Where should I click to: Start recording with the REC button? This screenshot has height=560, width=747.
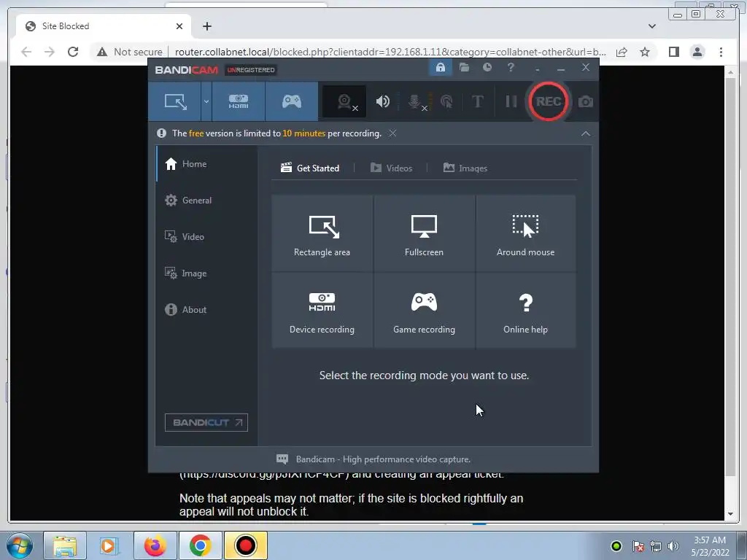pos(549,101)
